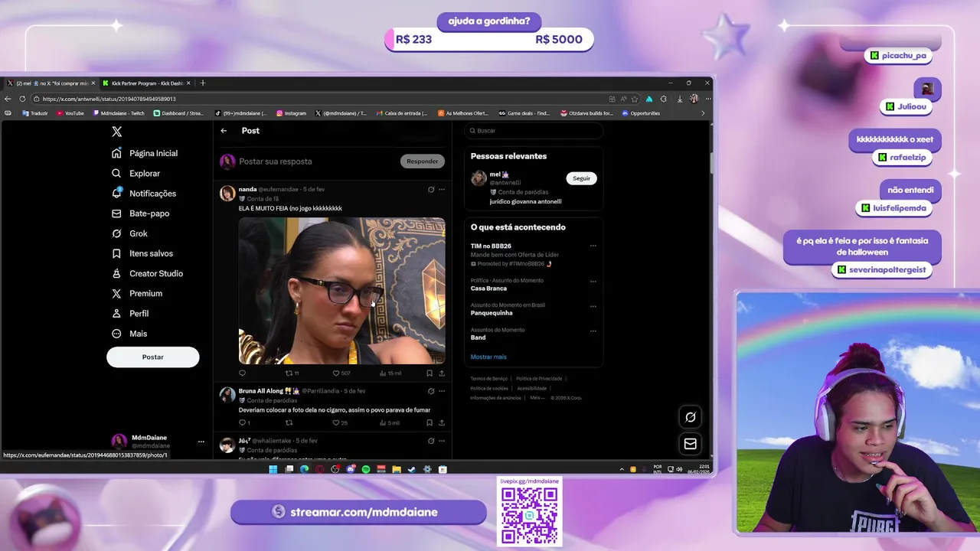Go back with the Post arrow
Image resolution: width=980 pixels, height=551 pixels.
tap(224, 131)
